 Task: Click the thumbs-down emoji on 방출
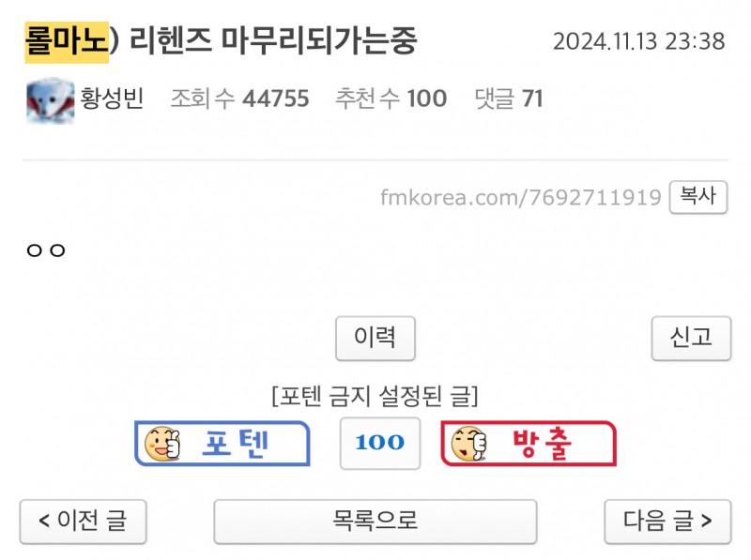(x=468, y=444)
